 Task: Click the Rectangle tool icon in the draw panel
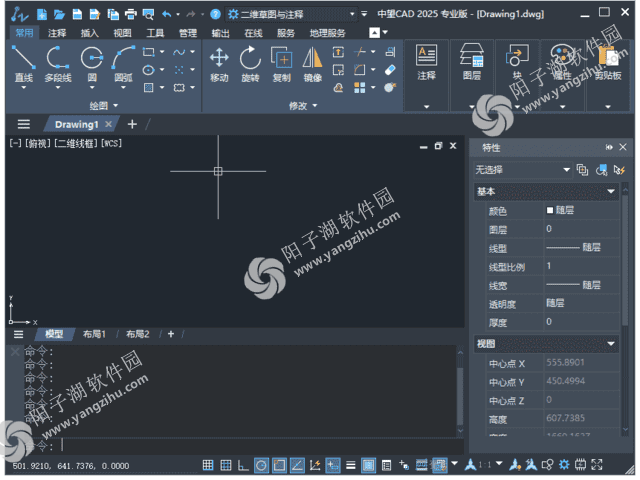(148, 52)
